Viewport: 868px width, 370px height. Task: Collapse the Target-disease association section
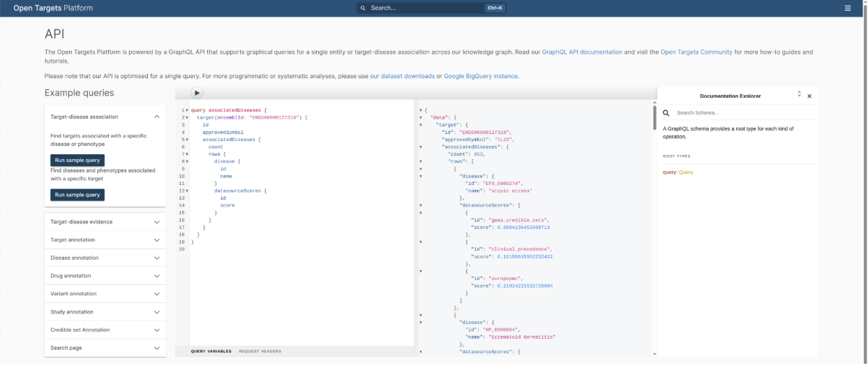tap(105, 117)
